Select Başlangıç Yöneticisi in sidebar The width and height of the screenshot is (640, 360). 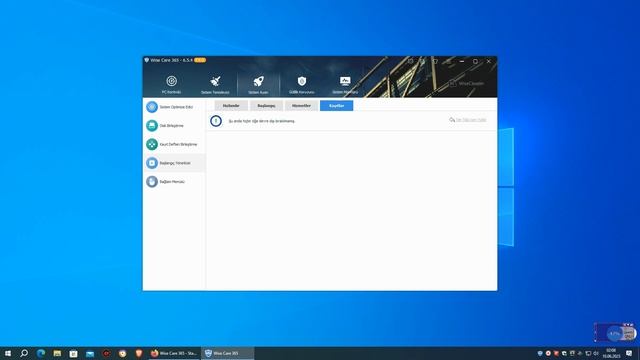click(x=174, y=163)
